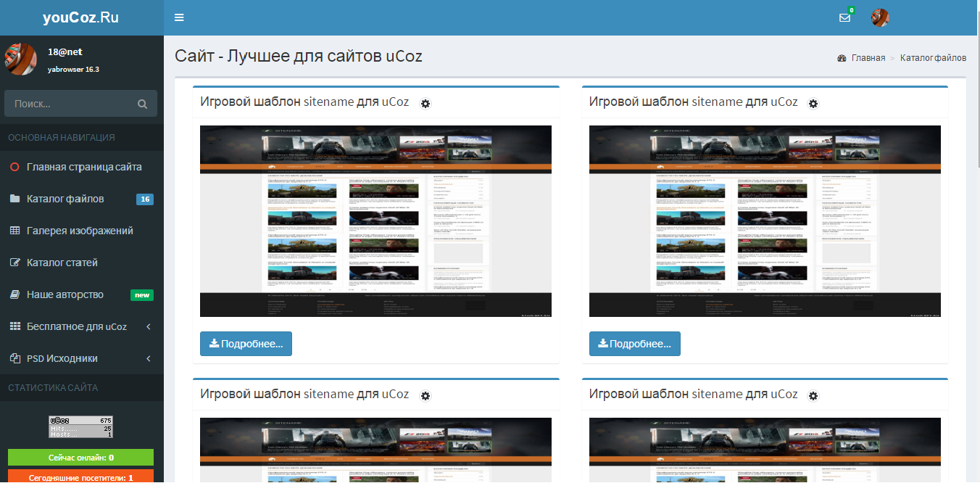Open the lower-right template preview thumbnail
Image resolution: width=980 pixels, height=483 pixels.
click(x=765, y=450)
